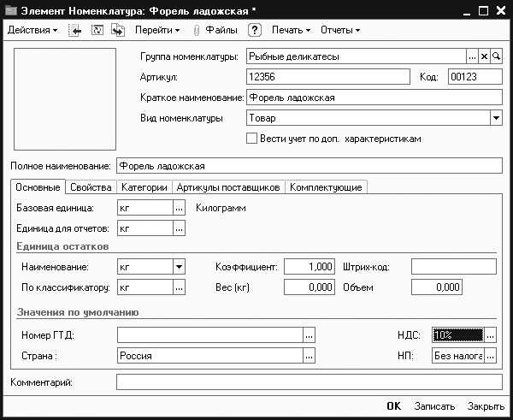Screen dimensions: 513x420
Task: Open selection for Страна (… button)
Action: click(x=309, y=356)
